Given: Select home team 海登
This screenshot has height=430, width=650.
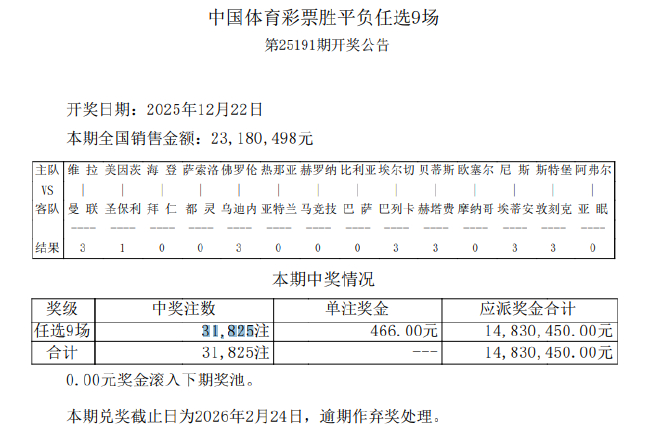Looking at the screenshot, I should click(162, 170).
